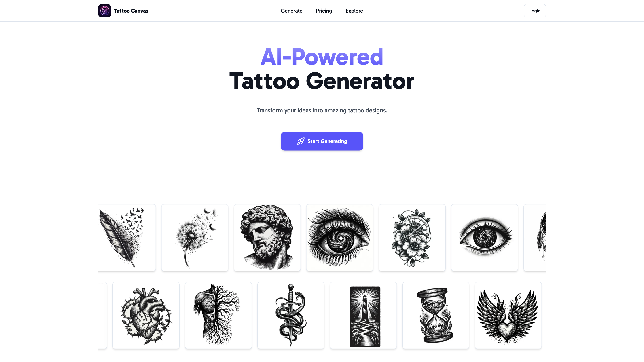The width and height of the screenshot is (644, 362).
Task: Click the Tattoo Canvas brand name
Action: coord(131,11)
